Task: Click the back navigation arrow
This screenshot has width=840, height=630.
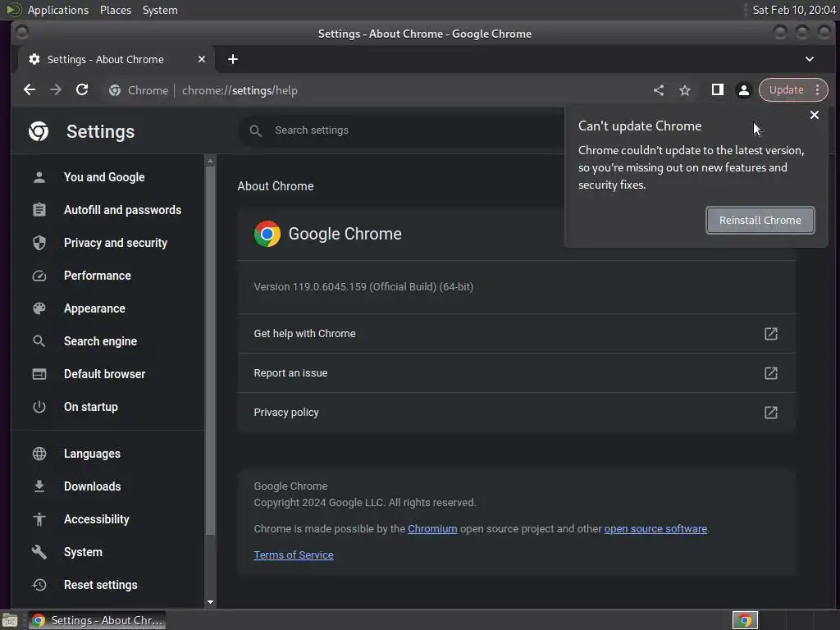Action: tap(30, 90)
